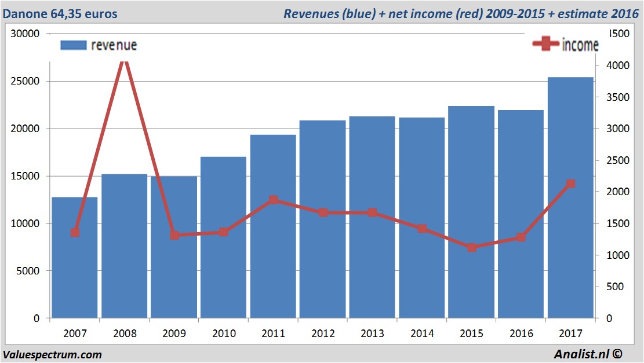Click the 500 right axis label

(615, 287)
